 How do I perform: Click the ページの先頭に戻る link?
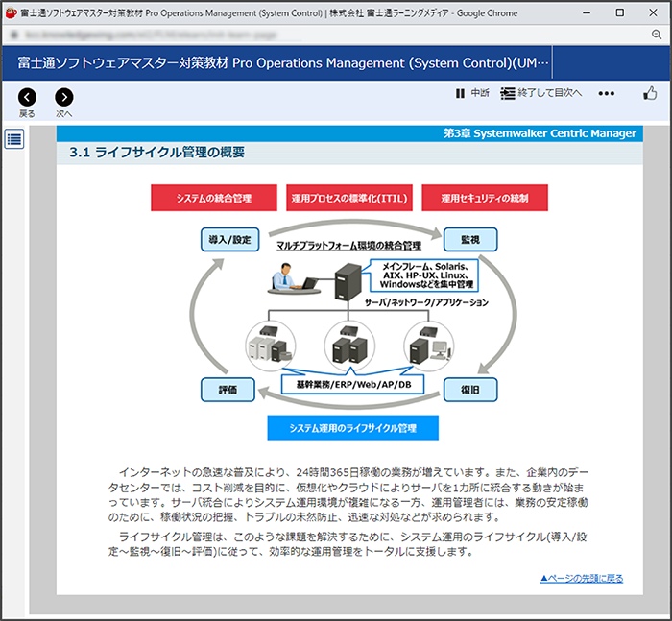pos(582,579)
